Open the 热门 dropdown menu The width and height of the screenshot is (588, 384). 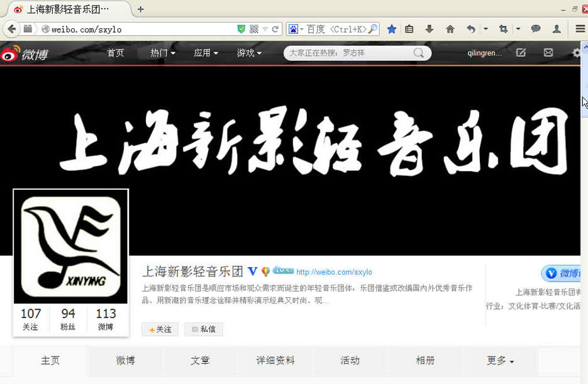coord(163,53)
